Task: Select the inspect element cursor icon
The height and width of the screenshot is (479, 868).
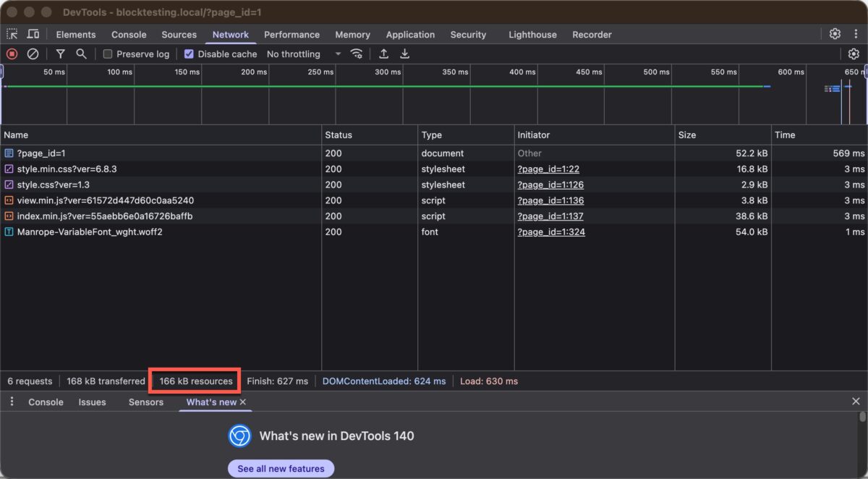Action: (12, 34)
